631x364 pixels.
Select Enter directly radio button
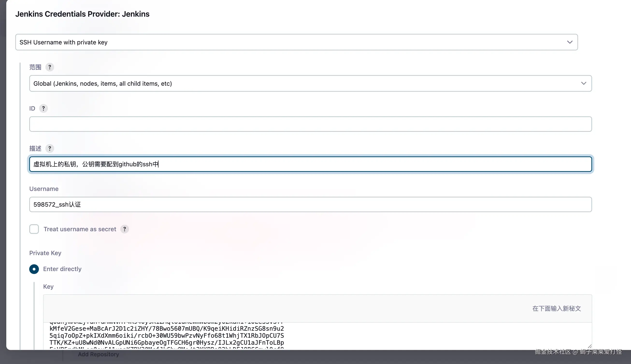pos(34,269)
